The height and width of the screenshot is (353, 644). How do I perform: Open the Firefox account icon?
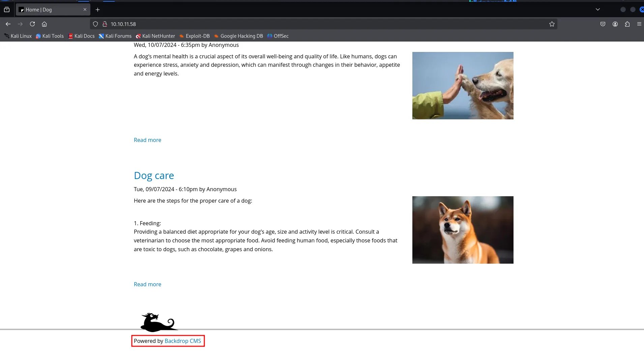click(x=615, y=24)
